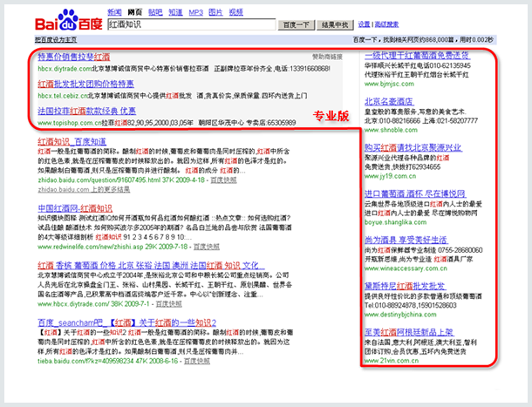Open the 视频 tab
This screenshot has height=407, width=532.
(x=235, y=12)
